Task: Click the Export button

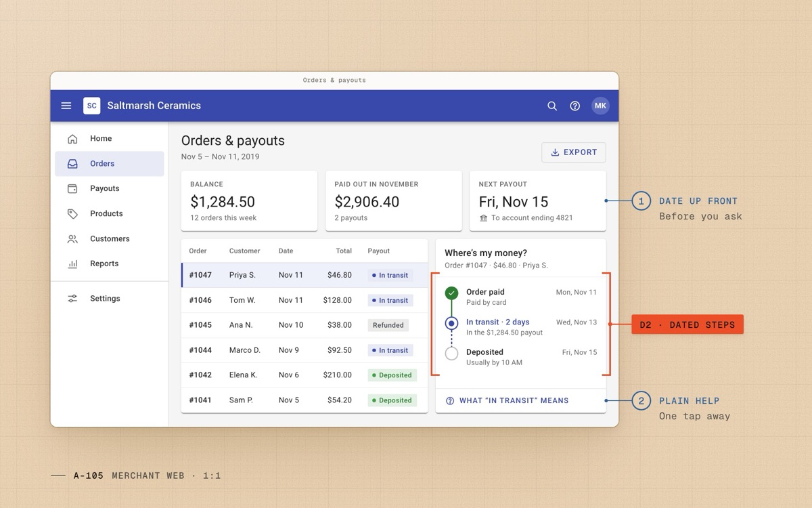Action: pyautogui.click(x=574, y=152)
